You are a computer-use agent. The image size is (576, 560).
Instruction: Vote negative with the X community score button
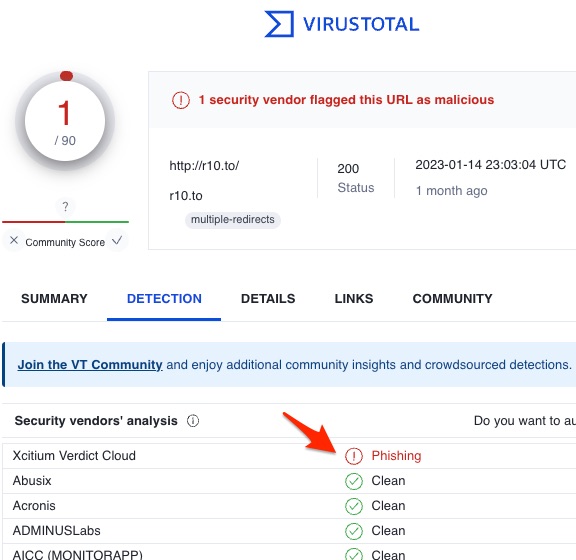[14, 241]
